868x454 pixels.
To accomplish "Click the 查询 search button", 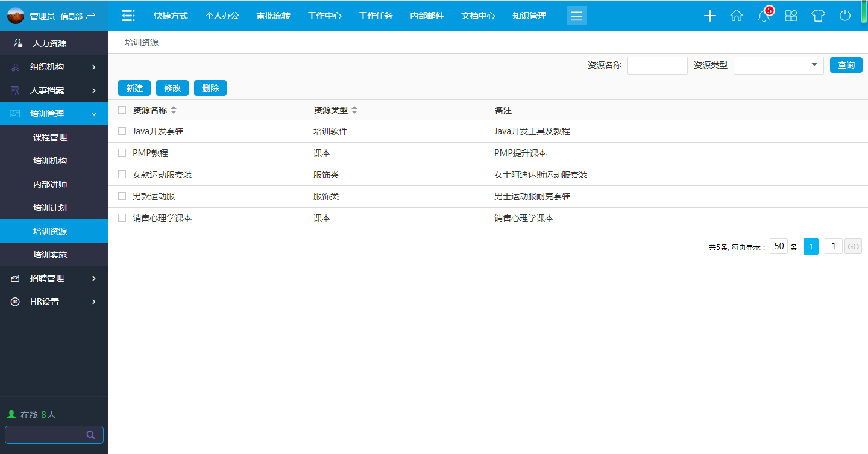I will [846, 65].
